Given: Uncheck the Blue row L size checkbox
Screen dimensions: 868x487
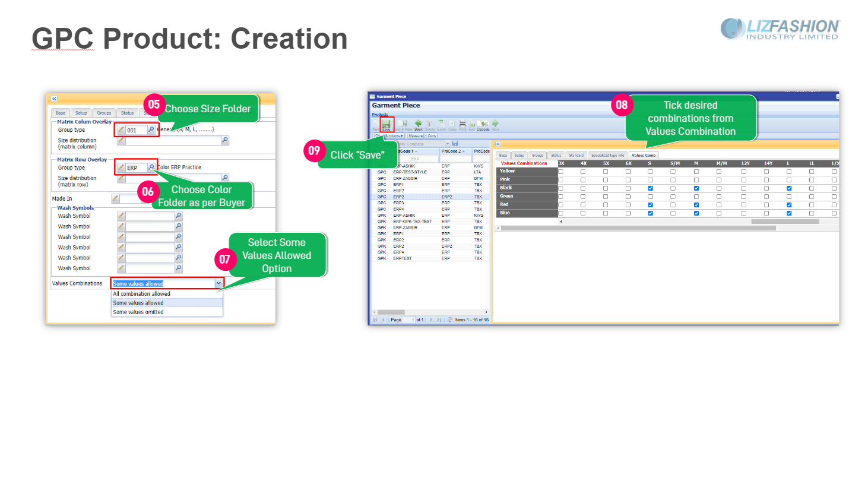Looking at the screenshot, I should pyautogui.click(x=788, y=213).
